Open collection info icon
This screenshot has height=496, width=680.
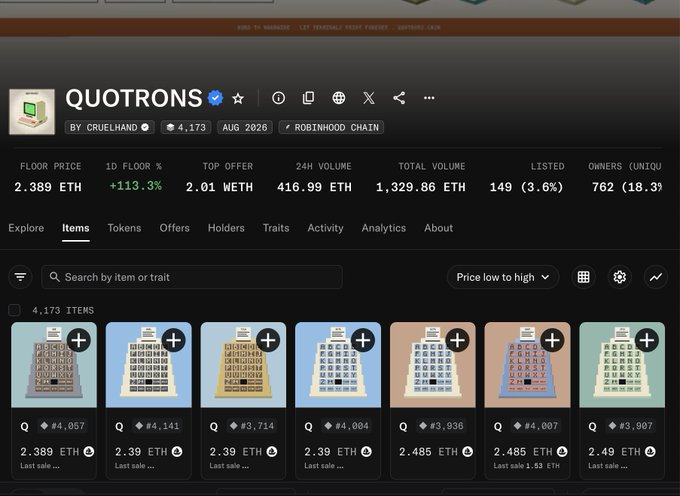(x=278, y=98)
